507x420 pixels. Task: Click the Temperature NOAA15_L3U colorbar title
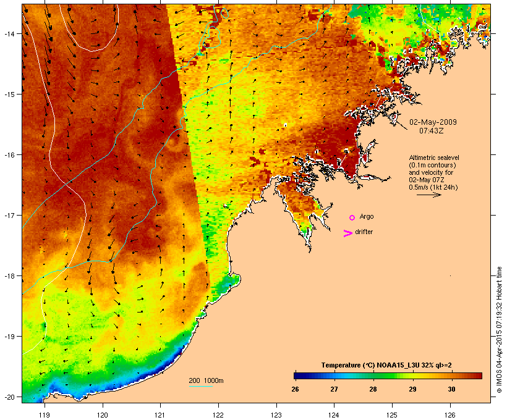click(x=386, y=365)
